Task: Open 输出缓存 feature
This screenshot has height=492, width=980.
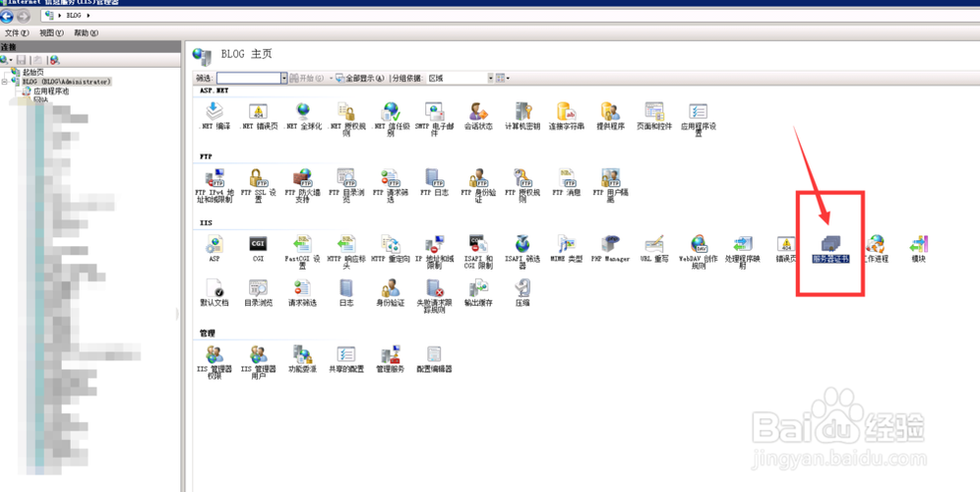Action: (x=479, y=292)
